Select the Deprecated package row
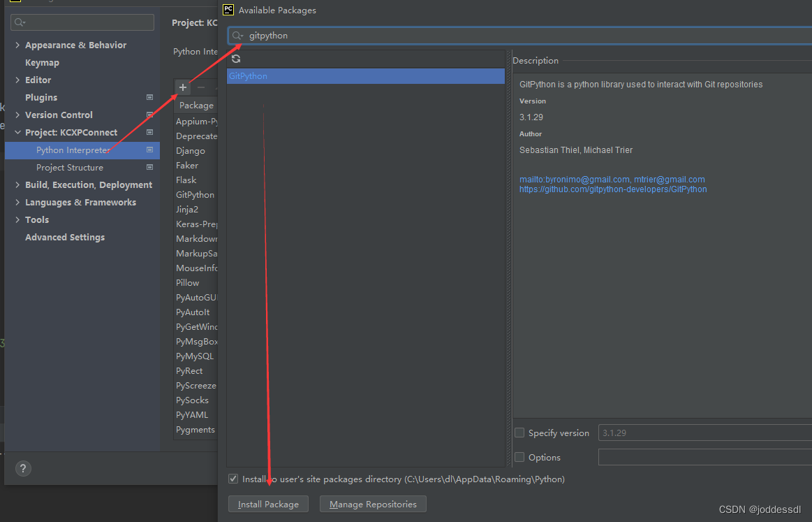 click(x=195, y=136)
